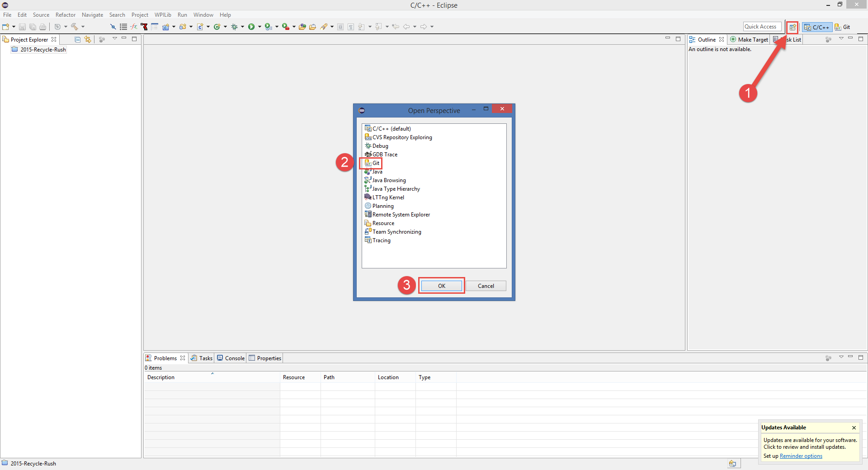Viewport: 868px width, 470px height.
Task: Open the Refactor menu
Action: (x=66, y=15)
